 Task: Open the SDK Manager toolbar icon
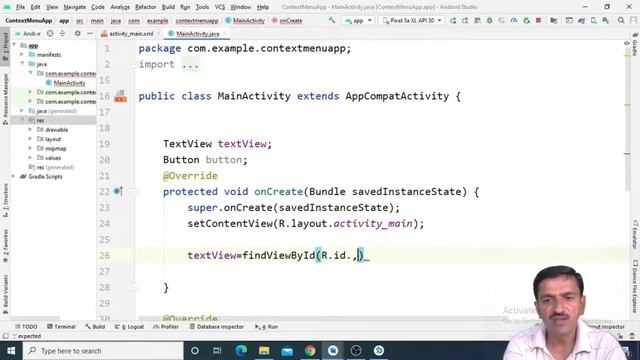(x=606, y=20)
